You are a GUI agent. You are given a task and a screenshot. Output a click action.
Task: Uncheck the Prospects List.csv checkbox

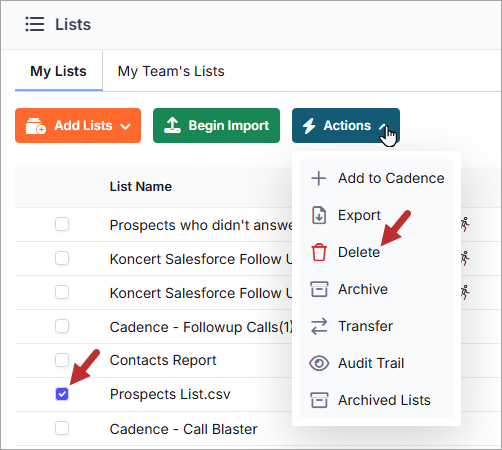pyautogui.click(x=62, y=394)
